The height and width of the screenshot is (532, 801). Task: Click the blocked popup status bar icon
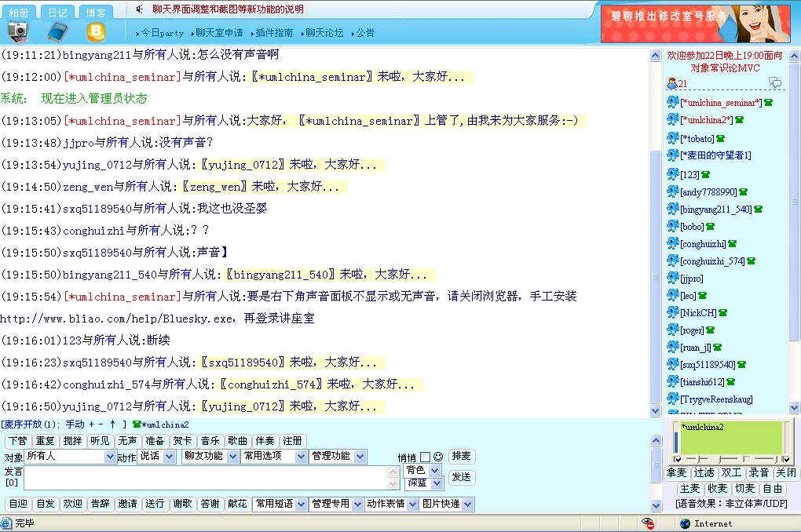click(x=648, y=523)
